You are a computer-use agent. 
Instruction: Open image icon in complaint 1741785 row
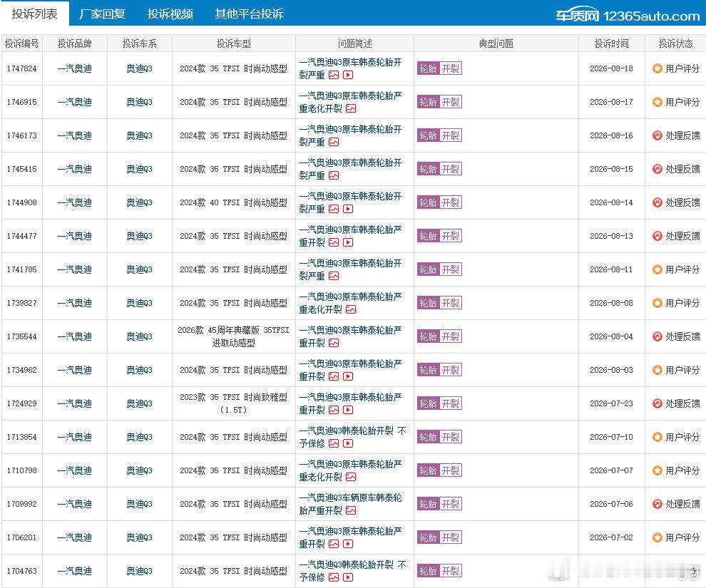point(334,277)
